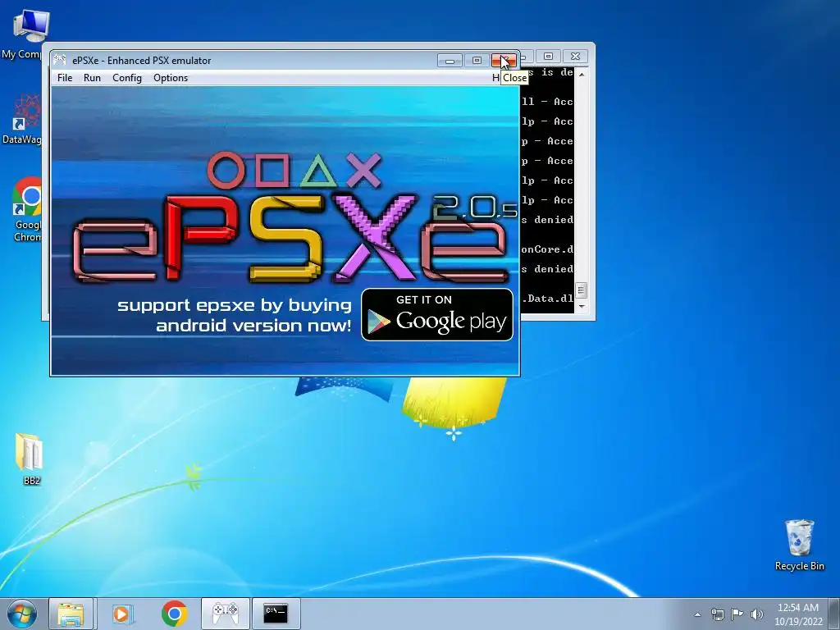Close the ePSXe emulator window
The height and width of the screenshot is (630, 840).
pyautogui.click(x=504, y=60)
